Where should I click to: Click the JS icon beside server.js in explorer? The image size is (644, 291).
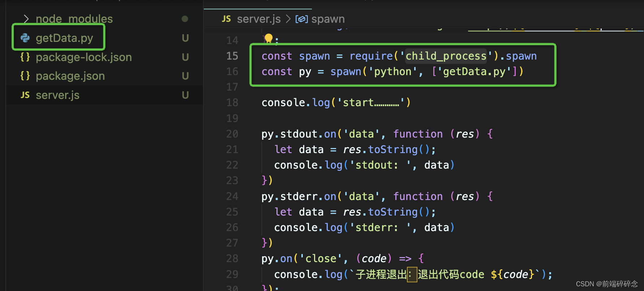[x=25, y=95]
